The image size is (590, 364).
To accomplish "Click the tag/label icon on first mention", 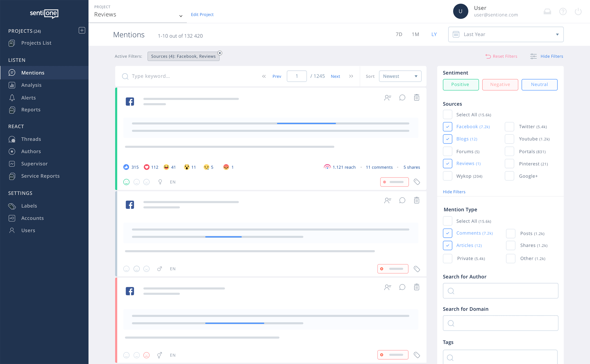I will (x=416, y=182).
